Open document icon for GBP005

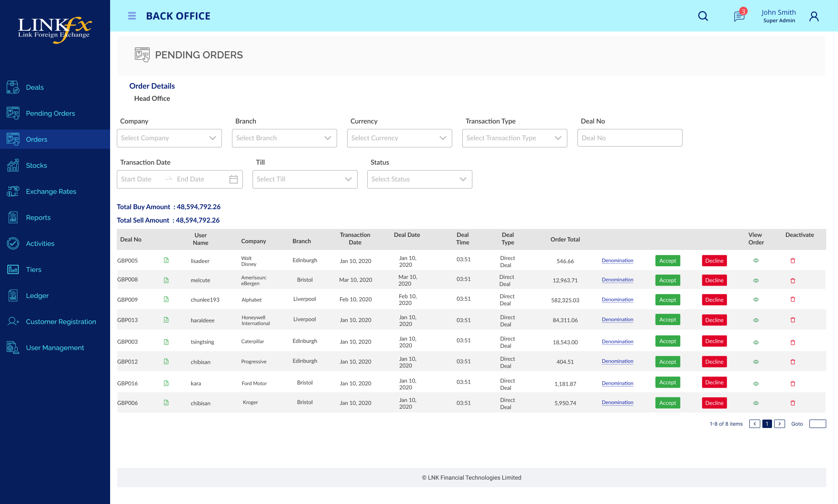(x=166, y=260)
